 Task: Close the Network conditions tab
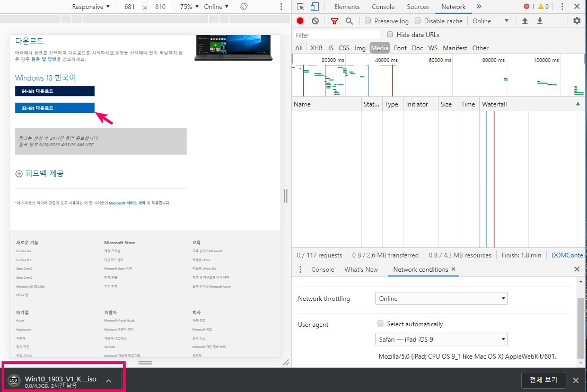pos(453,269)
